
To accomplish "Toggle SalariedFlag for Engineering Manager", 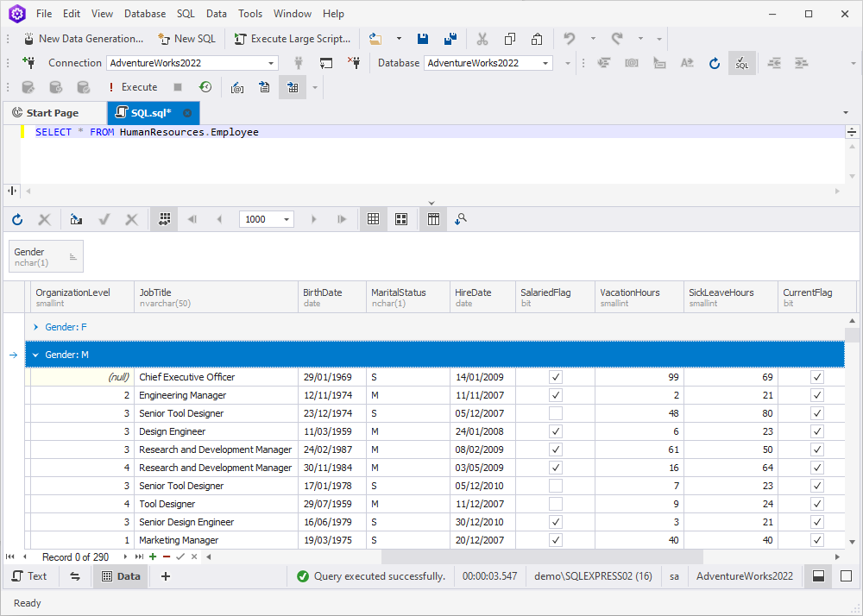I will coord(555,395).
